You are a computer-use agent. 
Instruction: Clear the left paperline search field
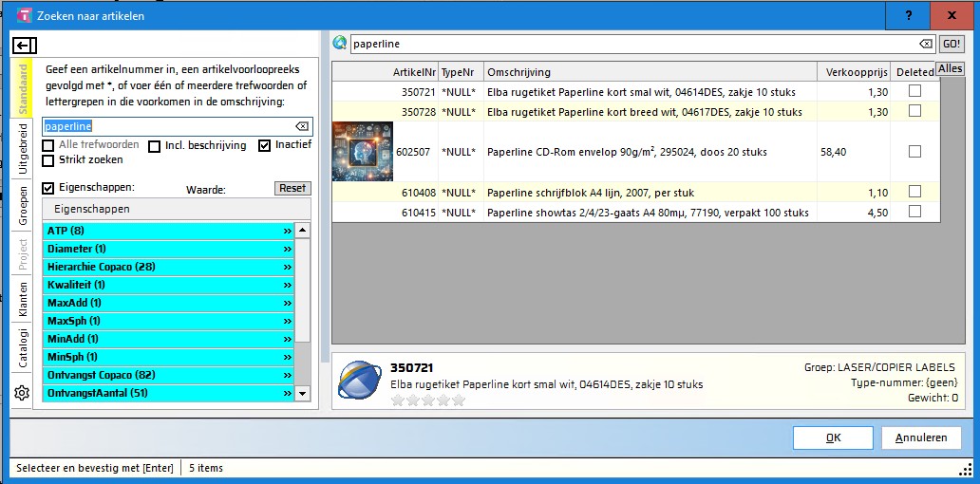pos(302,126)
